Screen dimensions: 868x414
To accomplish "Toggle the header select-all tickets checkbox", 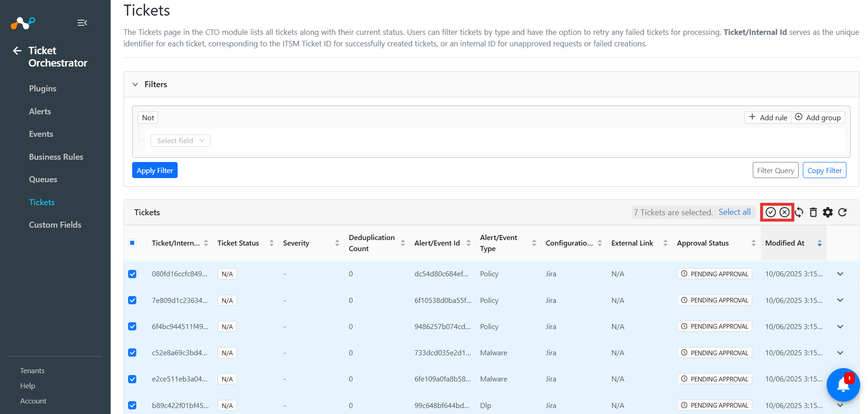I will [132, 243].
